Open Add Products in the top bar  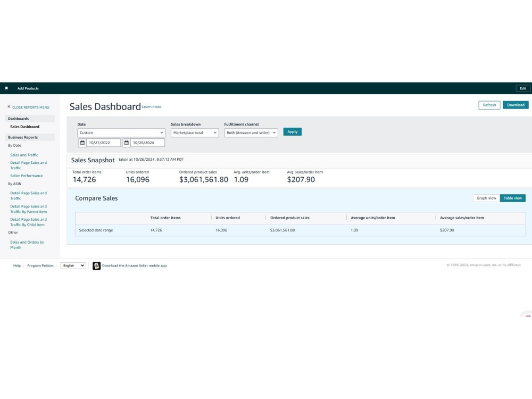28,88
